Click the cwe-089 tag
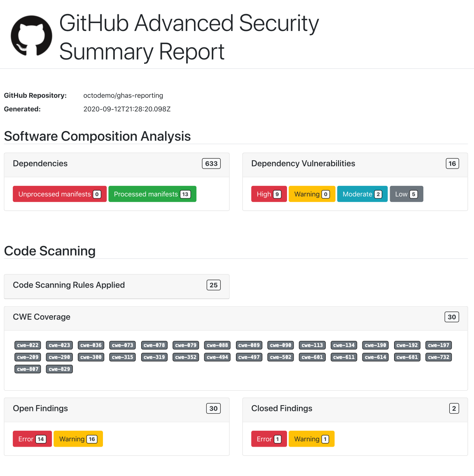 tap(249, 345)
